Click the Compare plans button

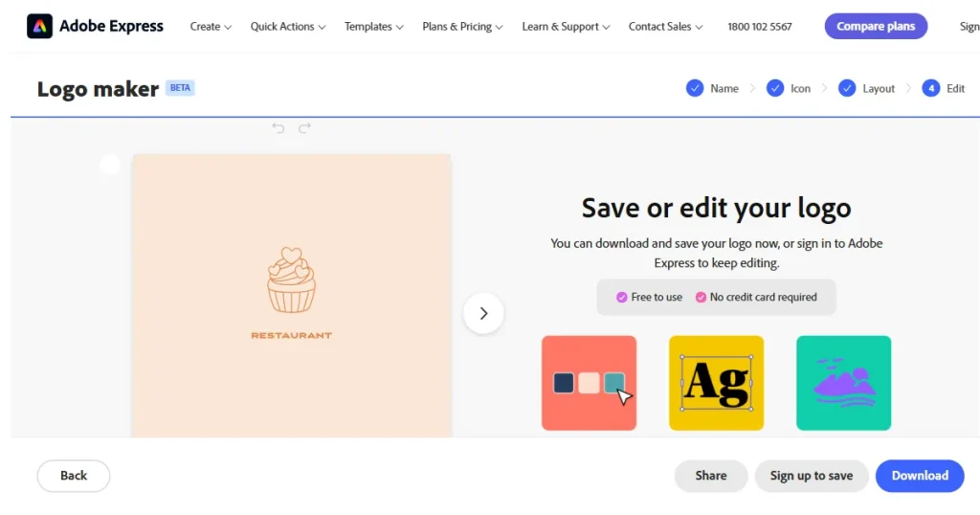coord(876,26)
